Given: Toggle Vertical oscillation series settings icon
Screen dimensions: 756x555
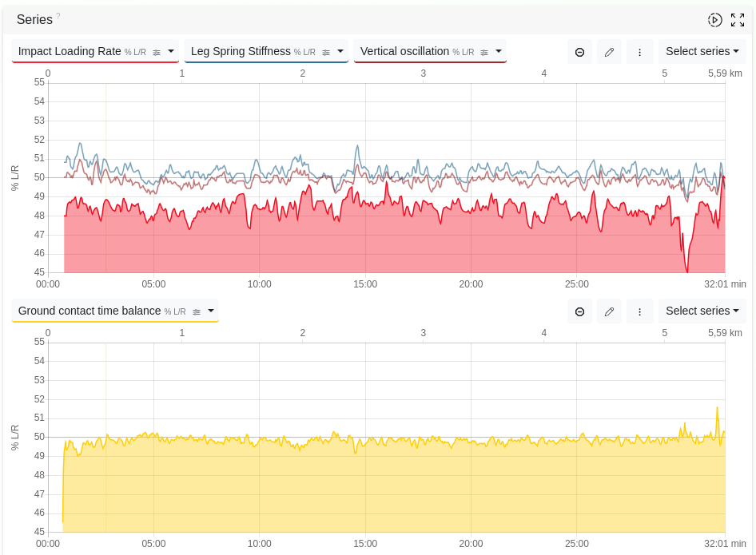Looking at the screenshot, I should [x=484, y=52].
